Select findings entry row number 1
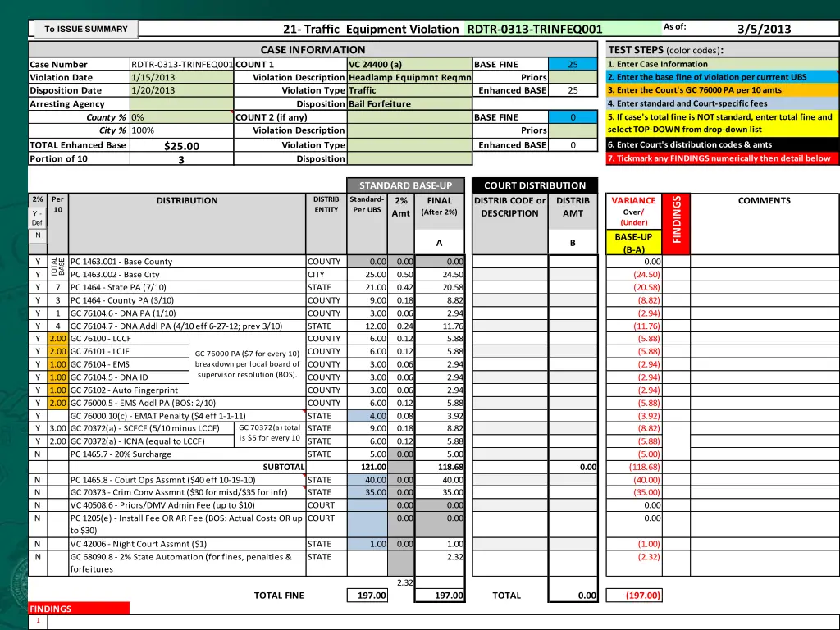The width and height of the screenshot is (840, 630). click(x=38, y=621)
